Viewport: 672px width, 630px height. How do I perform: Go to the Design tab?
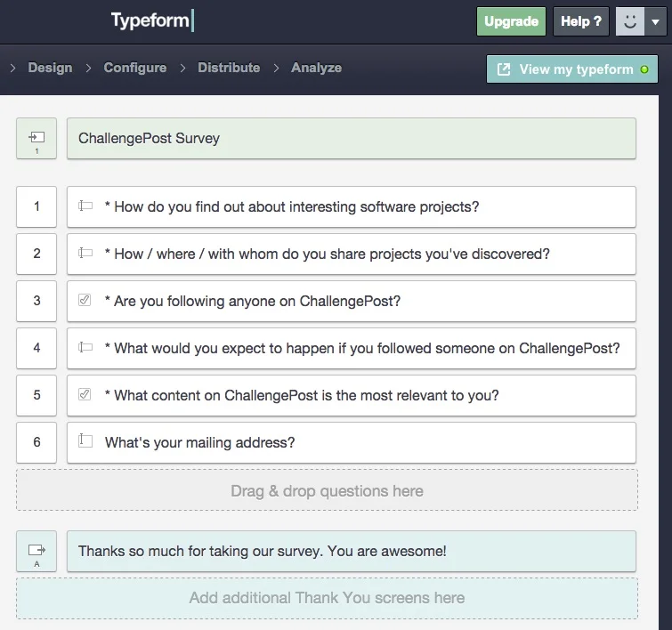(50, 68)
